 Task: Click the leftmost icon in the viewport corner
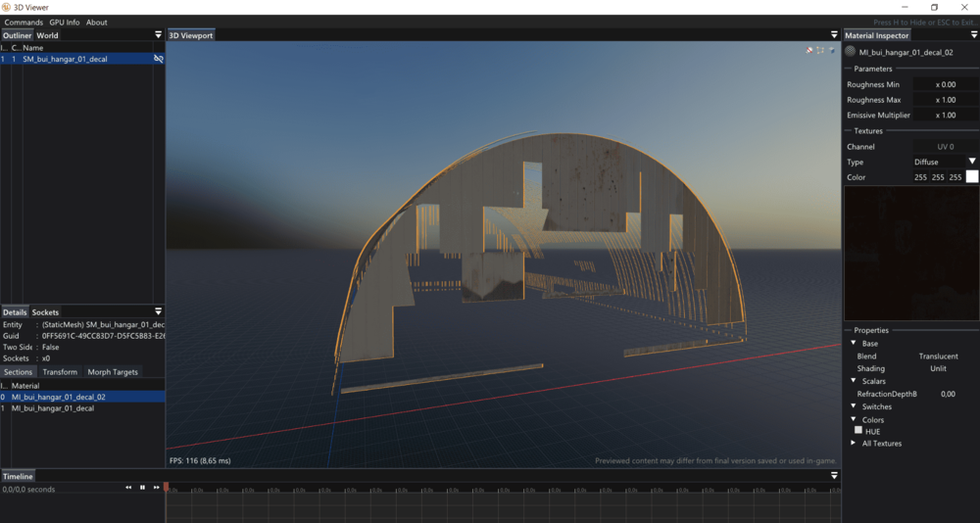coord(809,50)
